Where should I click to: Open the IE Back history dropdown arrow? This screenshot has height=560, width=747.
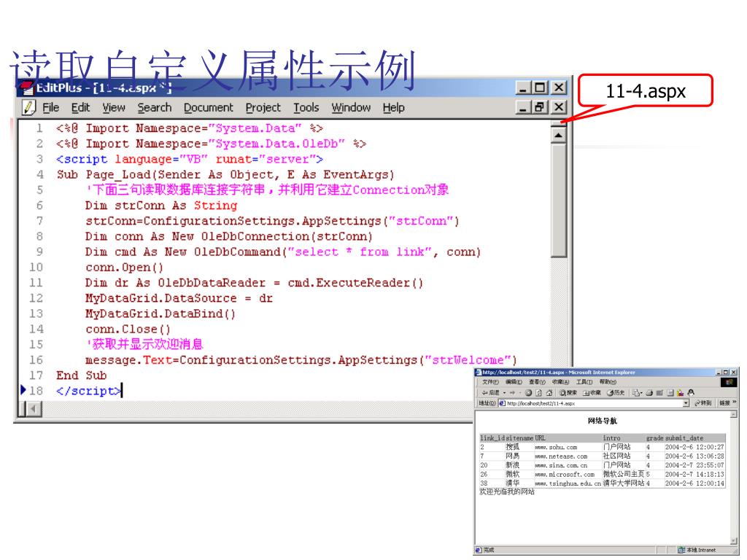click(505, 393)
